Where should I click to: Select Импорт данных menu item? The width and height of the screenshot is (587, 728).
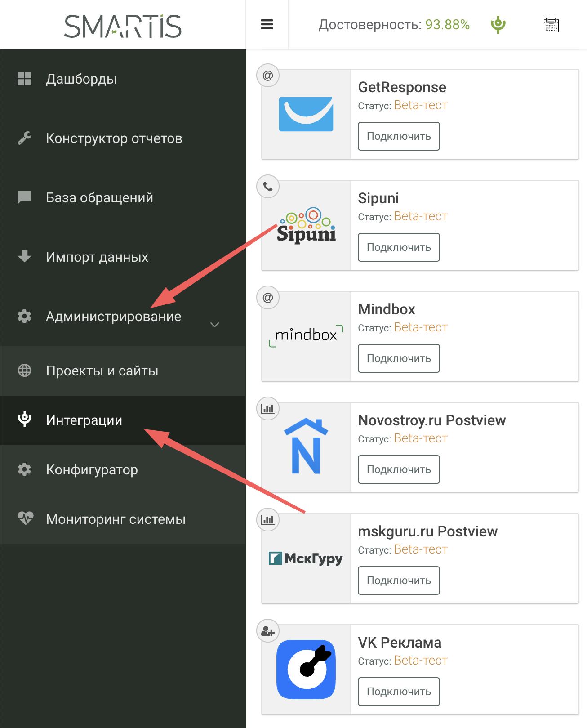point(97,257)
